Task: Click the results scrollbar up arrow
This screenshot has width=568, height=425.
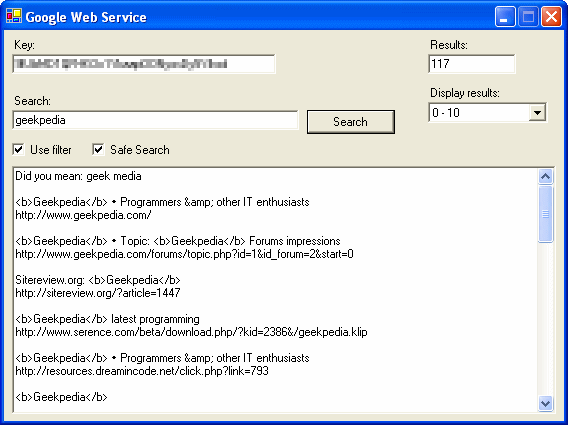Action: tap(546, 176)
